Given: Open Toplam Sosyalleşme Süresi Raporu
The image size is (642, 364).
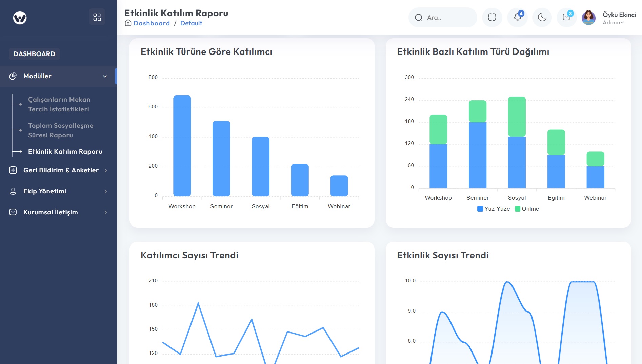Looking at the screenshot, I should point(61,130).
